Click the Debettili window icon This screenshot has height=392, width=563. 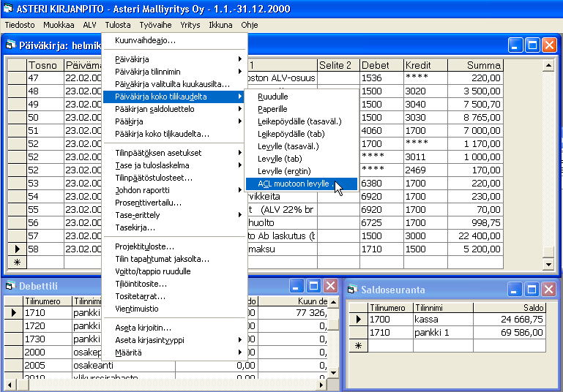[x=11, y=286]
